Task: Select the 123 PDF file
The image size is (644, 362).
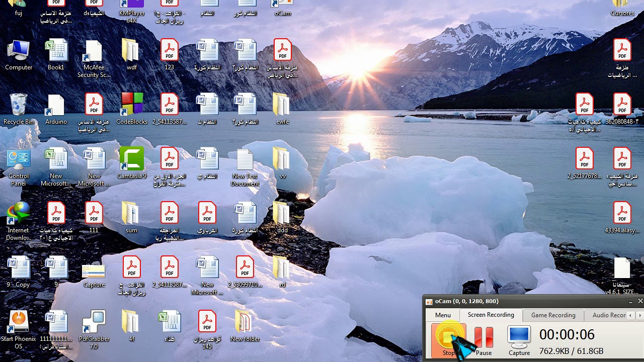Action: (x=169, y=55)
